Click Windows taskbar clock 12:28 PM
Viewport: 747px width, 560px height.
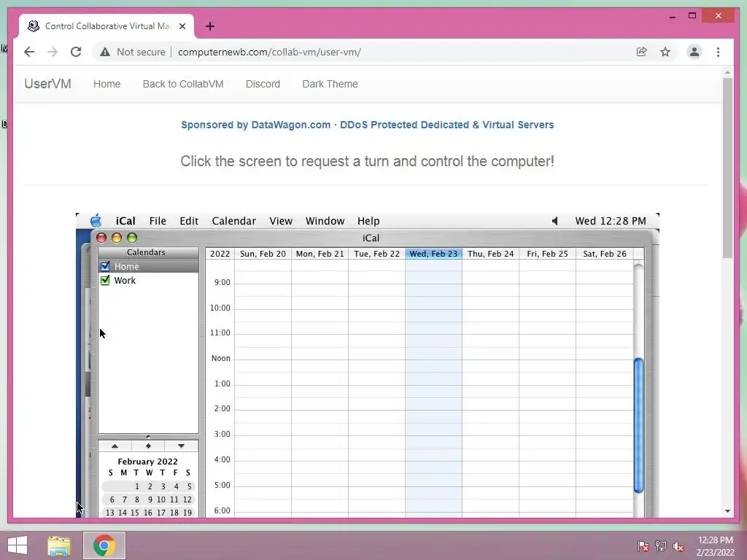[x=716, y=540]
